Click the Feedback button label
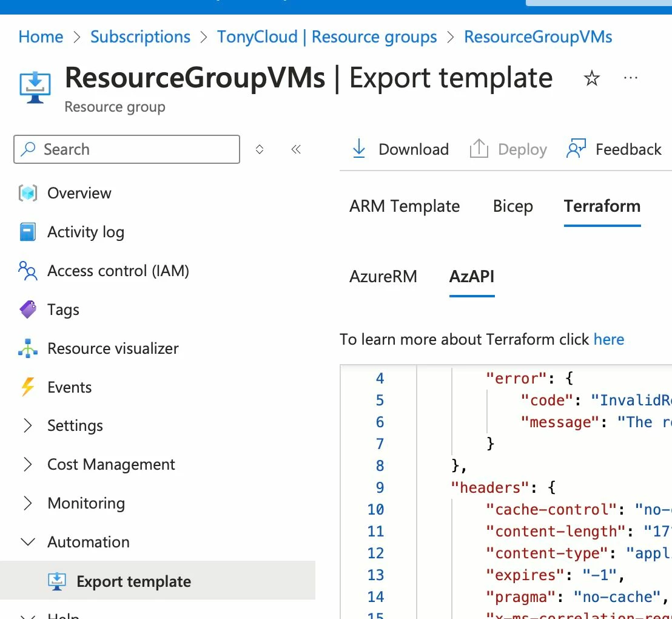 [x=628, y=149]
